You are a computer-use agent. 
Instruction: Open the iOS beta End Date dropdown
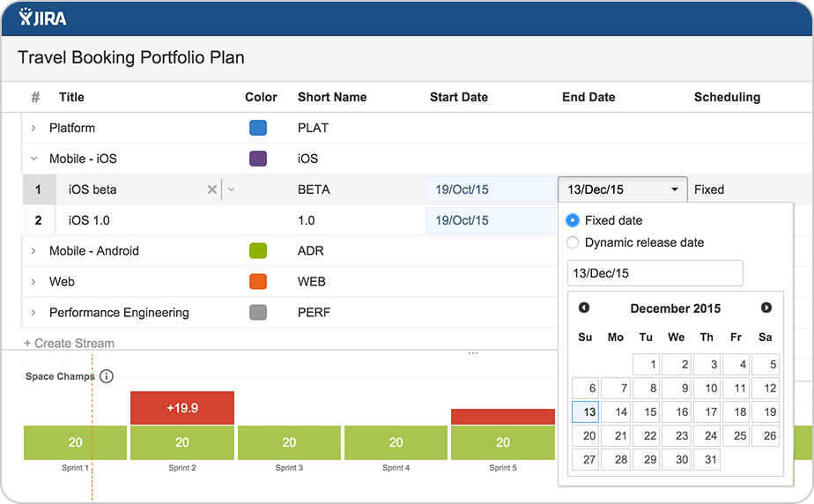coord(675,189)
